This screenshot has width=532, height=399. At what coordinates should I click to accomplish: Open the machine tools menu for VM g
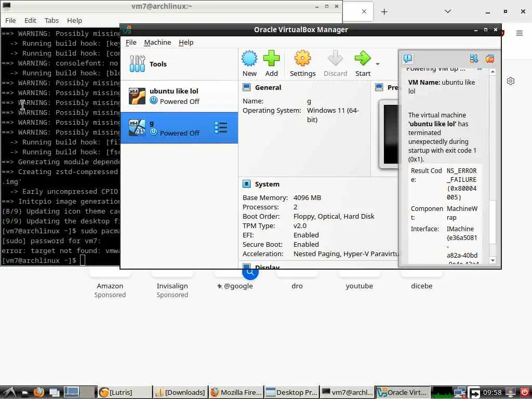tap(221, 128)
